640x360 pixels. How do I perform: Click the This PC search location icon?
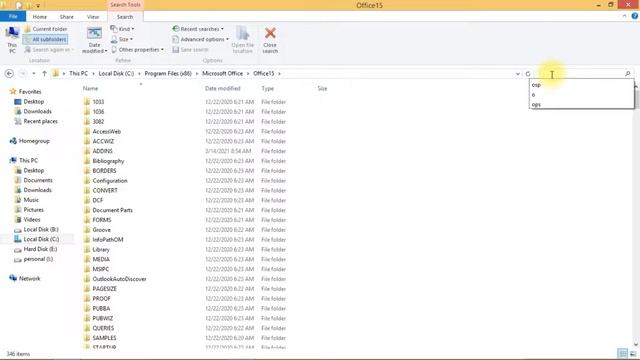[x=12, y=40]
